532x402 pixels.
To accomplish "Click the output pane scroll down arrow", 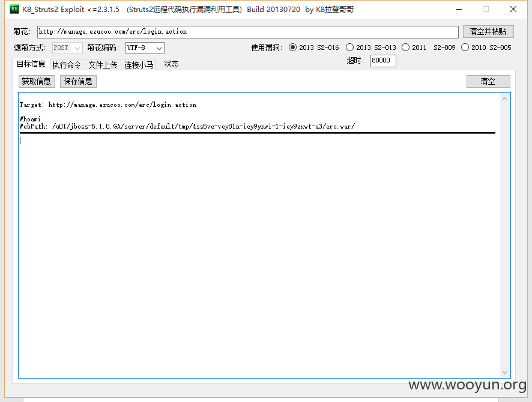I will (x=504, y=373).
